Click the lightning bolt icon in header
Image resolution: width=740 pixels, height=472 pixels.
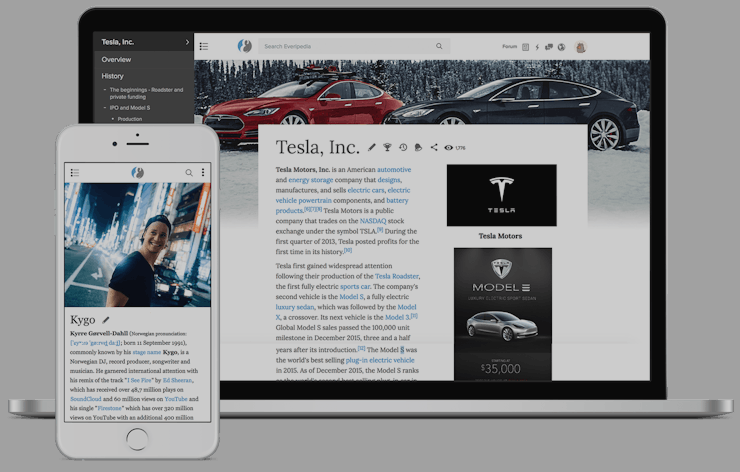click(x=537, y=46)
